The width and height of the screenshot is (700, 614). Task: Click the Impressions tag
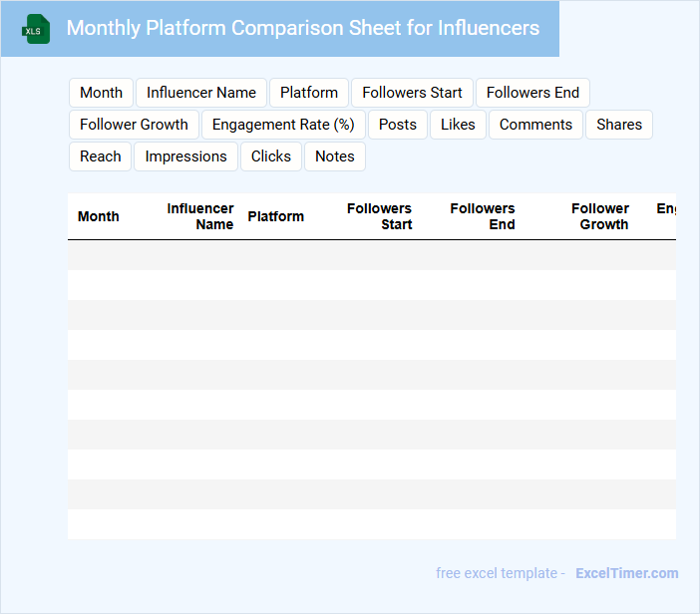[185, 156]
